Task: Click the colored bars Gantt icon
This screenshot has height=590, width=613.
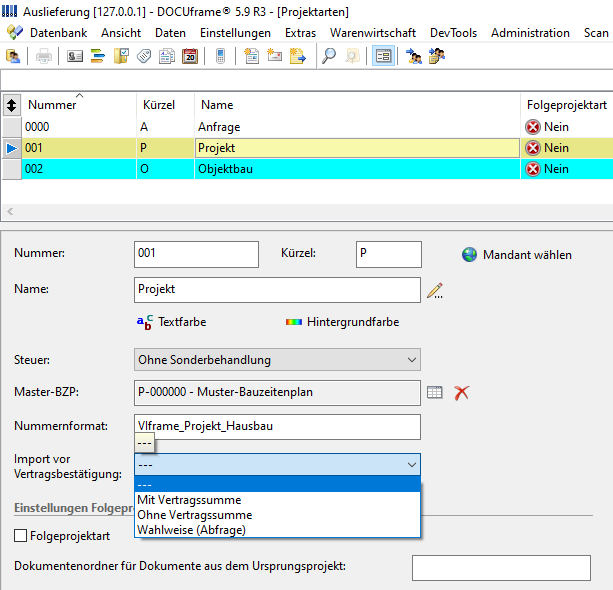Action: coord(98,56)
